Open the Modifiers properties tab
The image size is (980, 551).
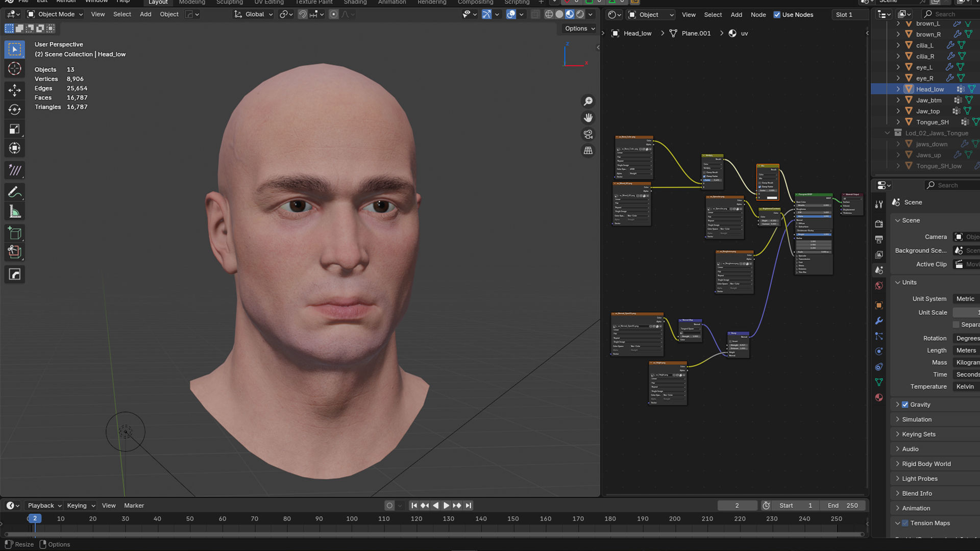(x=879, y=321)
